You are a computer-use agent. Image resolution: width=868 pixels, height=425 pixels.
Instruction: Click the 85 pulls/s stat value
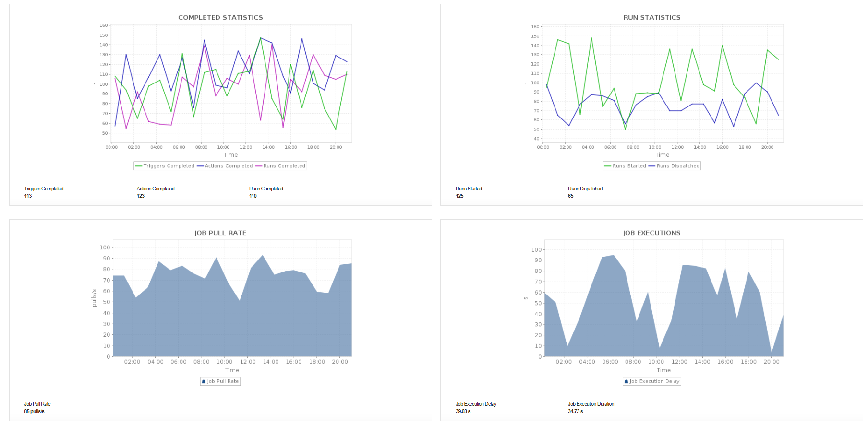(35, 411)
